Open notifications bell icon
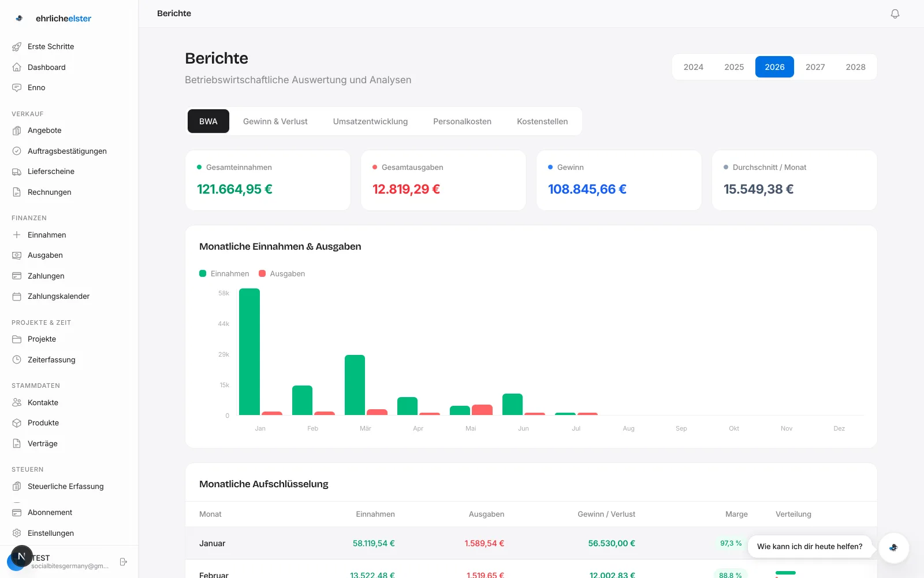 tap(895, 13)
